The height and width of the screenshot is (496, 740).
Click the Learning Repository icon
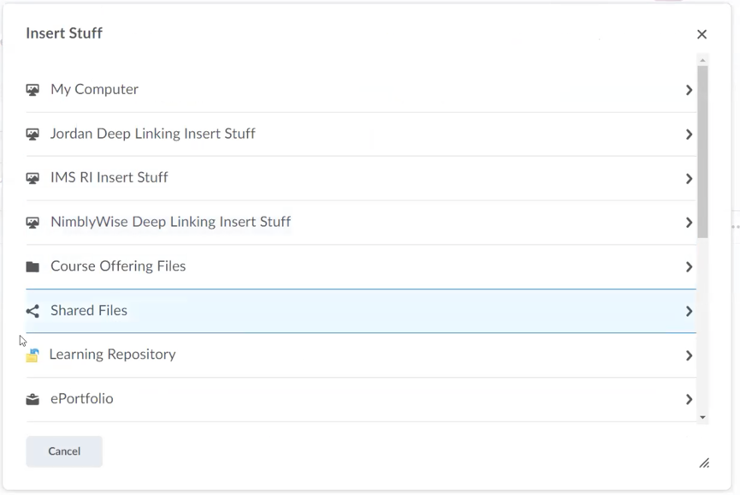[33, 355]
